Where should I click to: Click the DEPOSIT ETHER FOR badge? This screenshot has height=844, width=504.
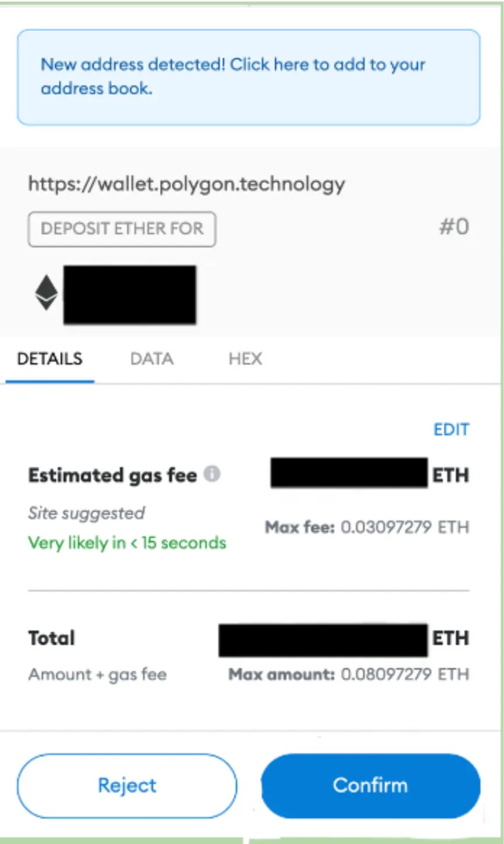tap(122, 229)
